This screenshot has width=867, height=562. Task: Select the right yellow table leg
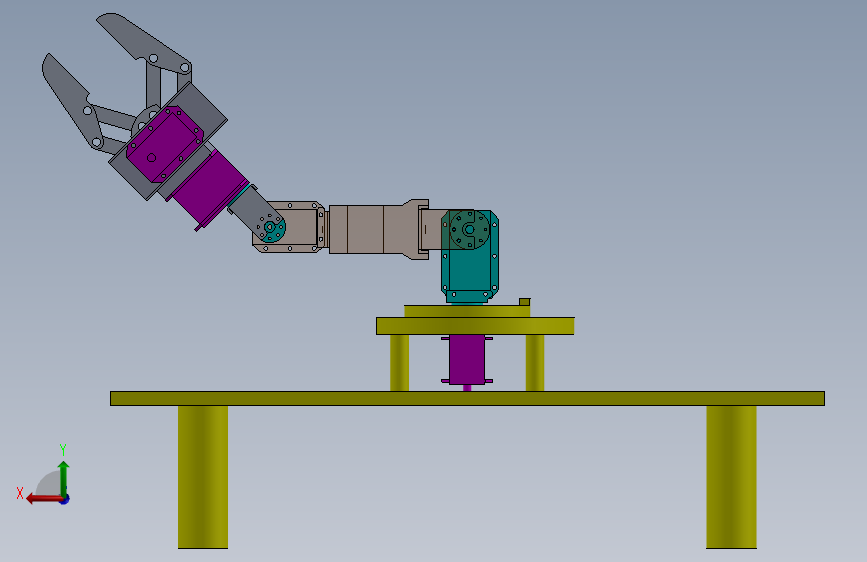click(x=731, y=477)
